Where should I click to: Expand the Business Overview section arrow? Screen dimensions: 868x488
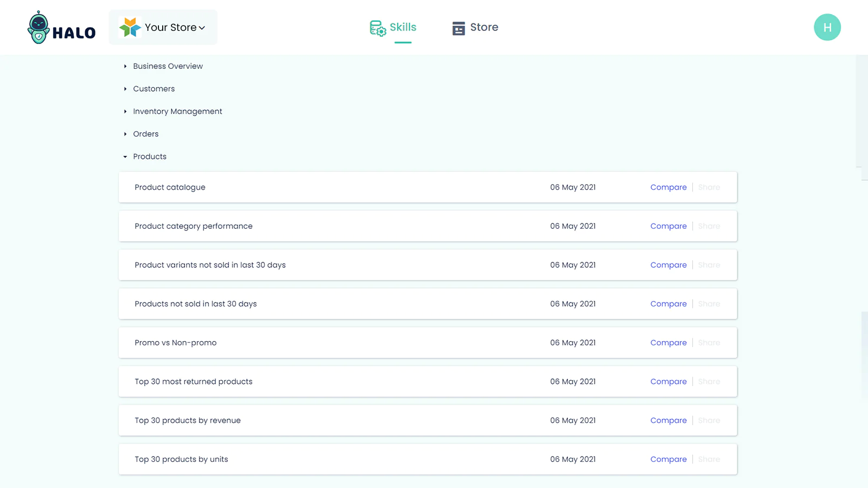[x=125, y=66]
